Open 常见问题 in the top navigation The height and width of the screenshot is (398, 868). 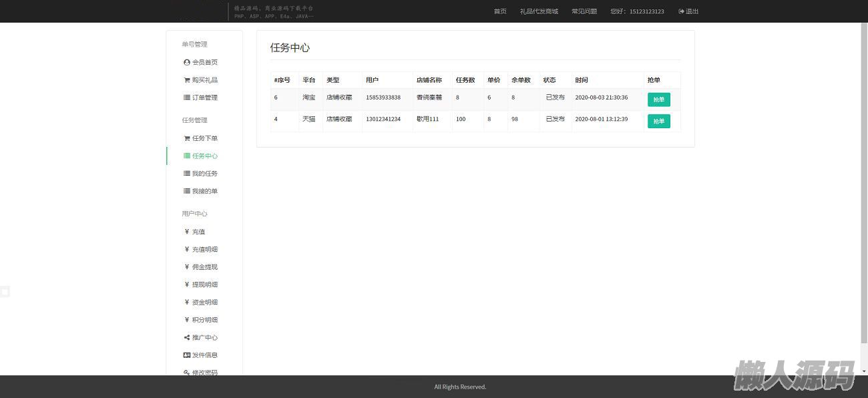pos(584,11)
